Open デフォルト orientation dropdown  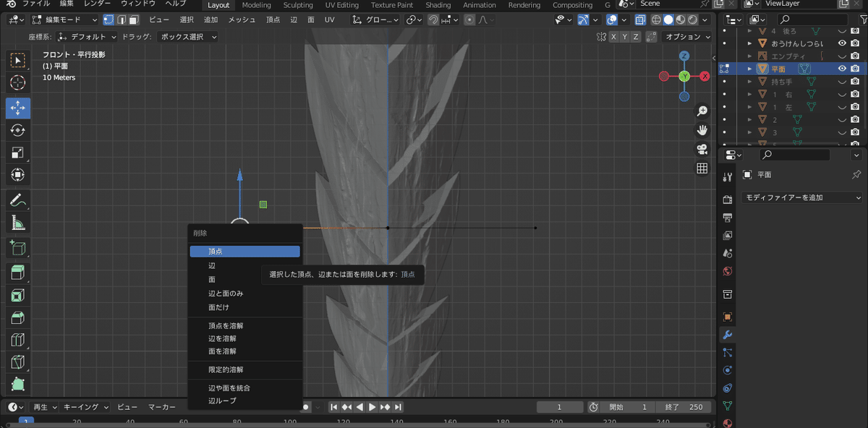[x=86, y=37]
